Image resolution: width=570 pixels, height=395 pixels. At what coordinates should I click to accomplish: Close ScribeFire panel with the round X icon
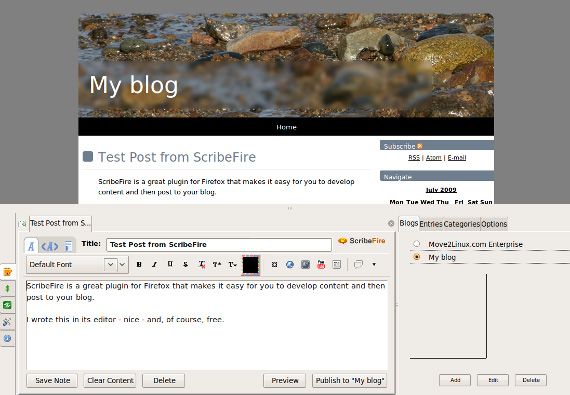coord(391,223)
